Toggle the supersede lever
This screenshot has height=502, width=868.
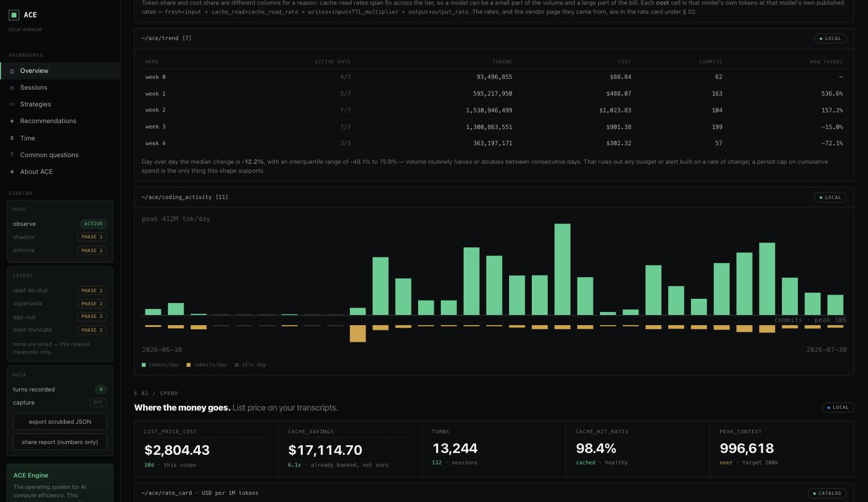(x=60, y=304)
